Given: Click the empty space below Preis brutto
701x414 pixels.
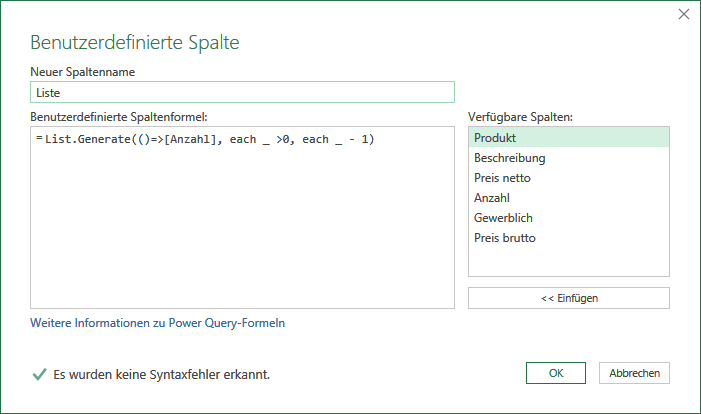Looking at the screenshot, I should [569, 262].
